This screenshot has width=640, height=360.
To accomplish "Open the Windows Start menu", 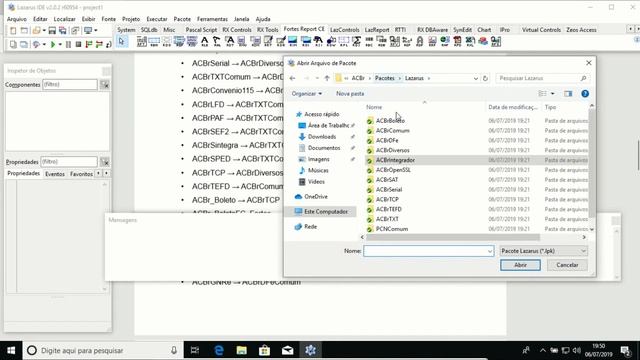I will click(11, 350).
